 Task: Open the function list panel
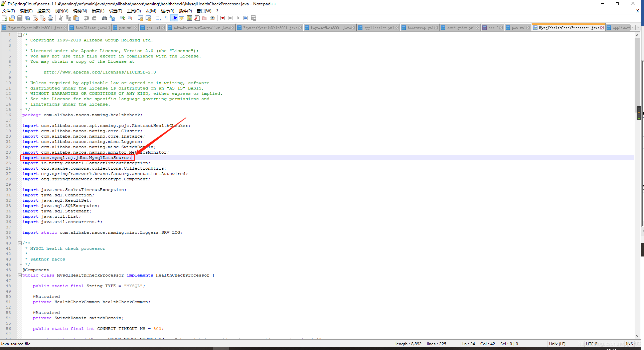[197, 18]
